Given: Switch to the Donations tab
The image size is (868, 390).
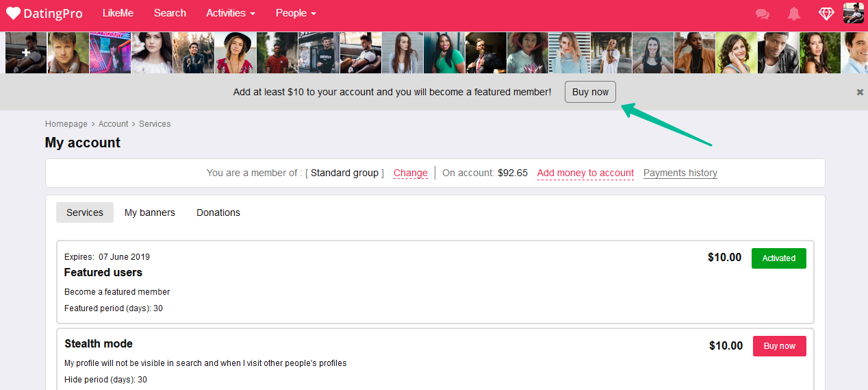Looking at the screenshot, I should point(218,212).
